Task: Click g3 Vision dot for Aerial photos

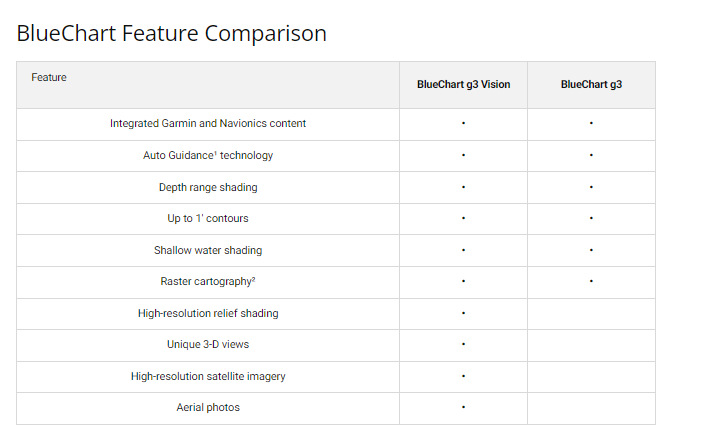Action: tap(464, 408)
